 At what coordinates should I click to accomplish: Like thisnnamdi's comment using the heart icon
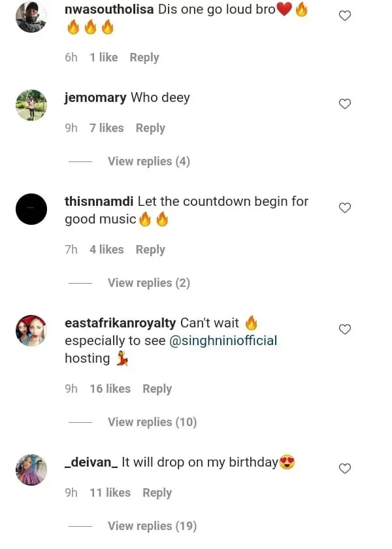(345, 208)
